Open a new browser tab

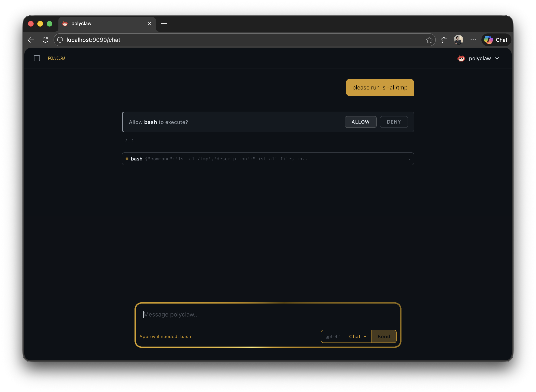pos(164,24)
